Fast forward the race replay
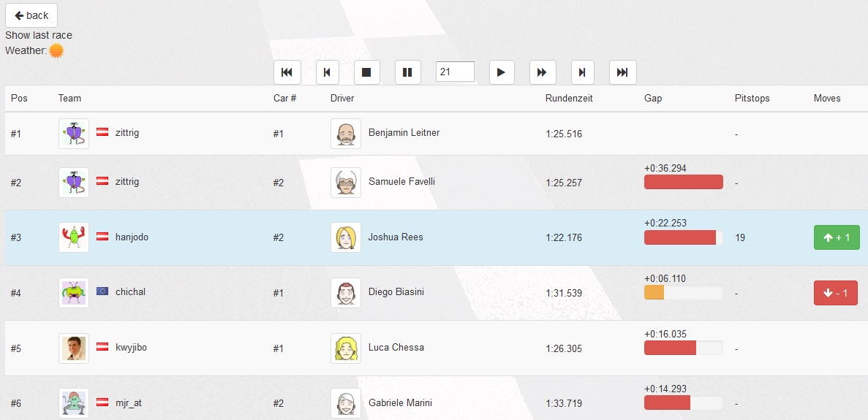The image size is (868, 420). [543, 72]
